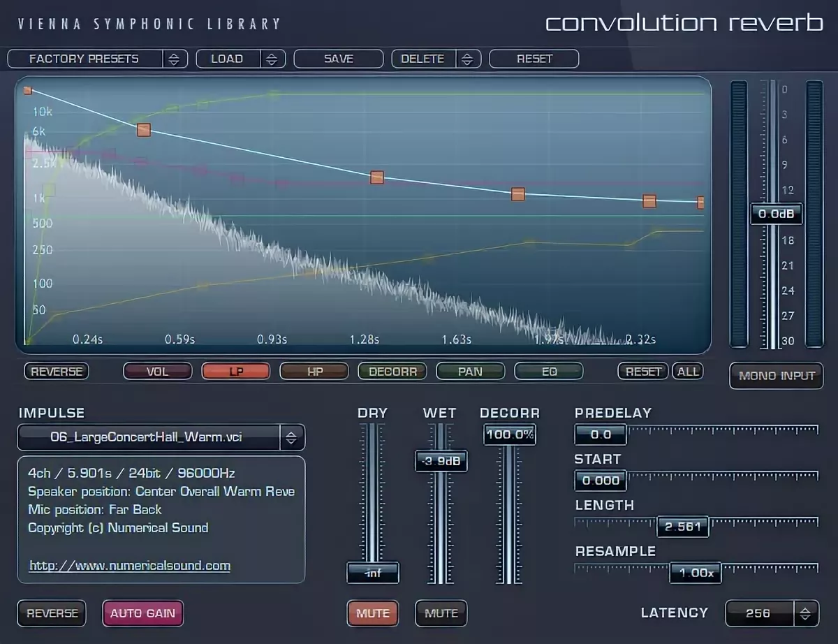
Task: Select the LP envelope tab
Action: point(236,372)
